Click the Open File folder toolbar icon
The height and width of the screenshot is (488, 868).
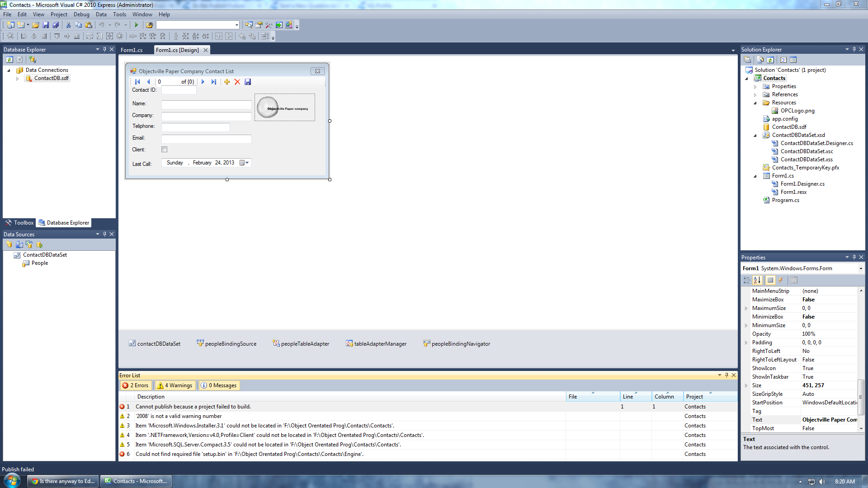[35, 25]
